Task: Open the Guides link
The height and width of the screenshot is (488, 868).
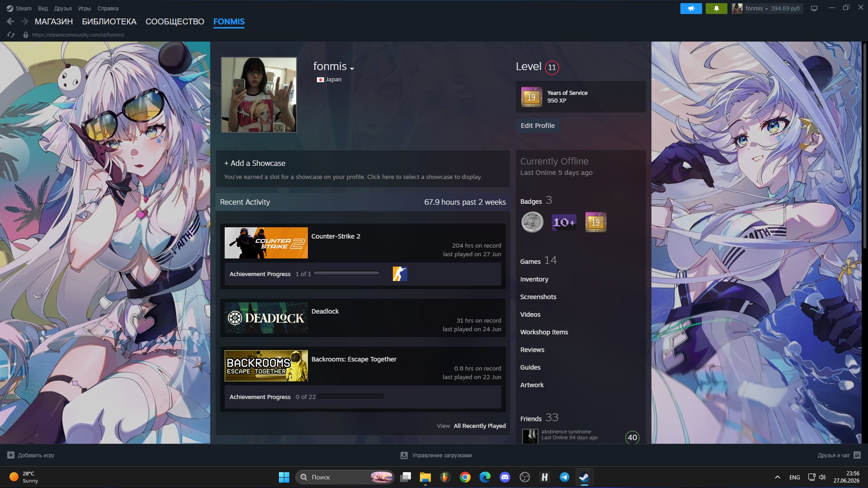Action: coord(530,367)
